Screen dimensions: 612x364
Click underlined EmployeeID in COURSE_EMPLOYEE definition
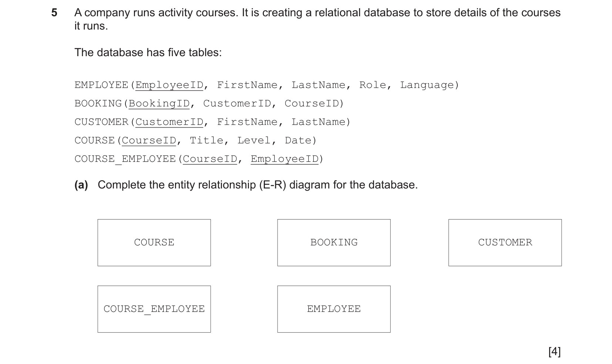(x=285, y=159)
